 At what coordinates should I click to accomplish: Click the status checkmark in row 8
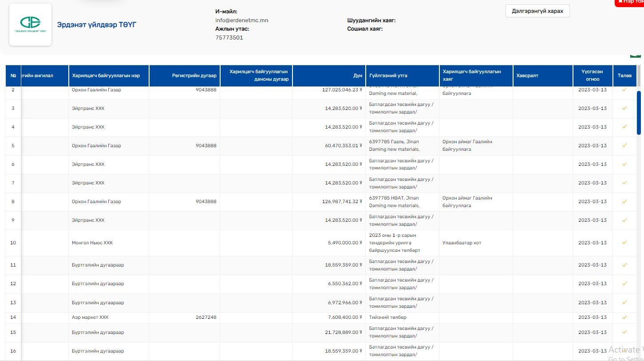click(x=624, y=201)
